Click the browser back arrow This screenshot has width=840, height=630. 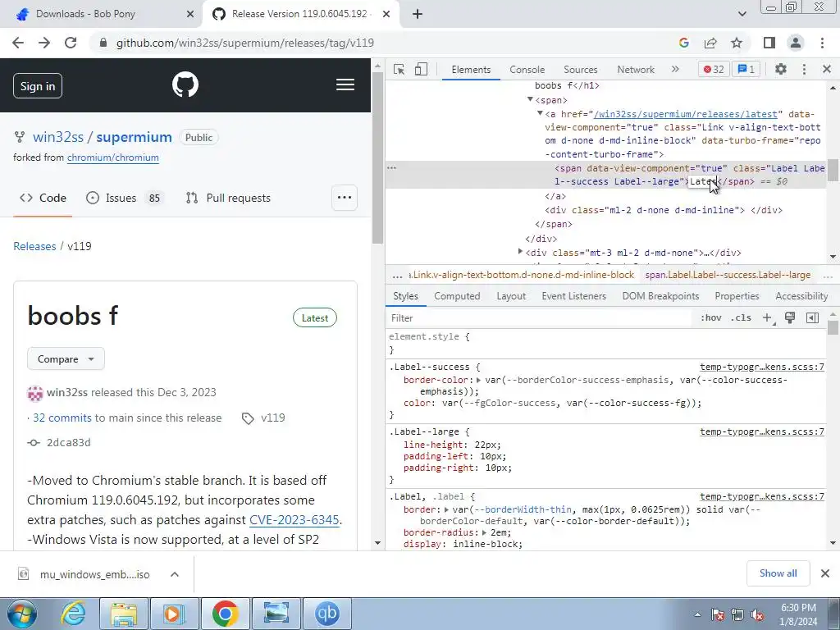(x=18, y=43)
